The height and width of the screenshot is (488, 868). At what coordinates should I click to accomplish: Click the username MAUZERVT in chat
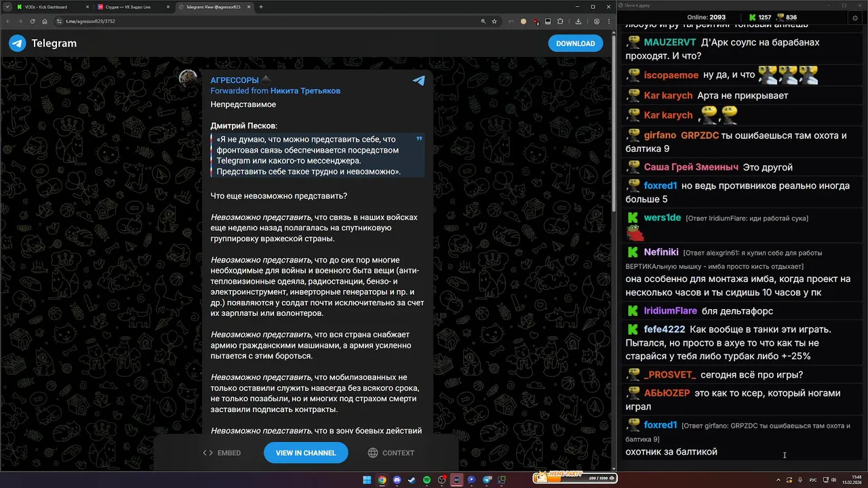pos(671,42)
